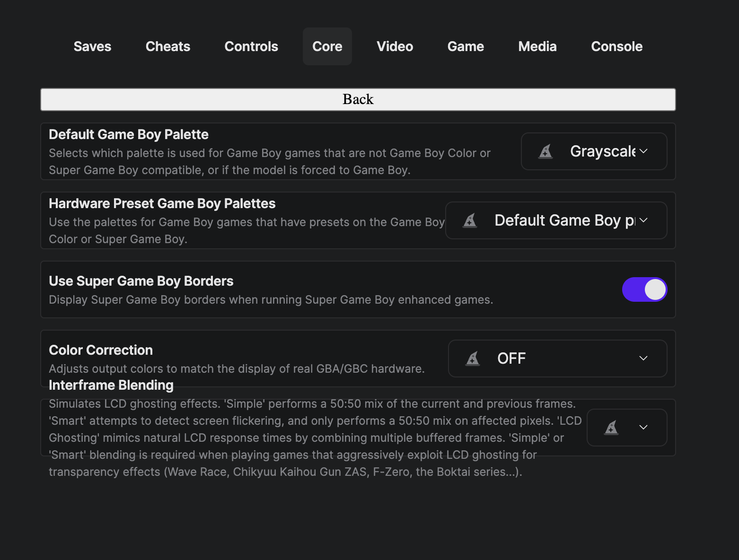Screen dimensions: 739x560
Task: Open the Cheats tab
Action: pyautogui.click(x=168, y=46)
